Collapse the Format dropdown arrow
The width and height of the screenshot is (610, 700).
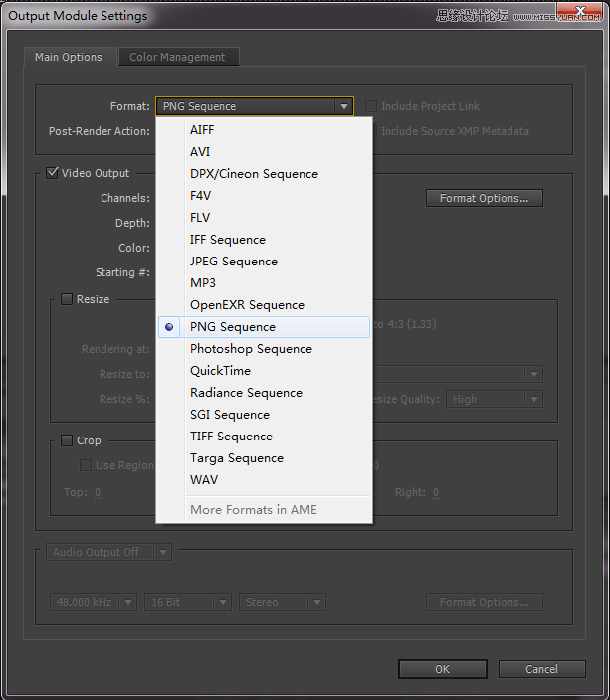[x=343, y=106]
